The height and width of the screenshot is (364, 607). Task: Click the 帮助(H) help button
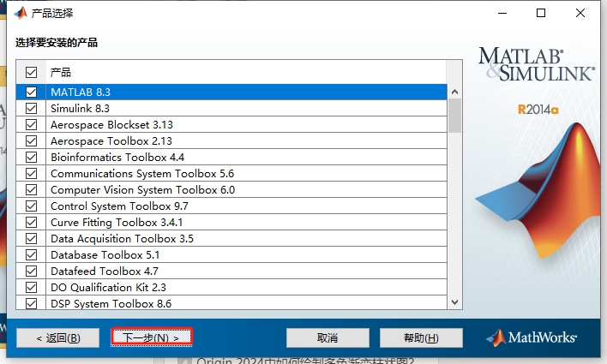[x=421, y=337]
